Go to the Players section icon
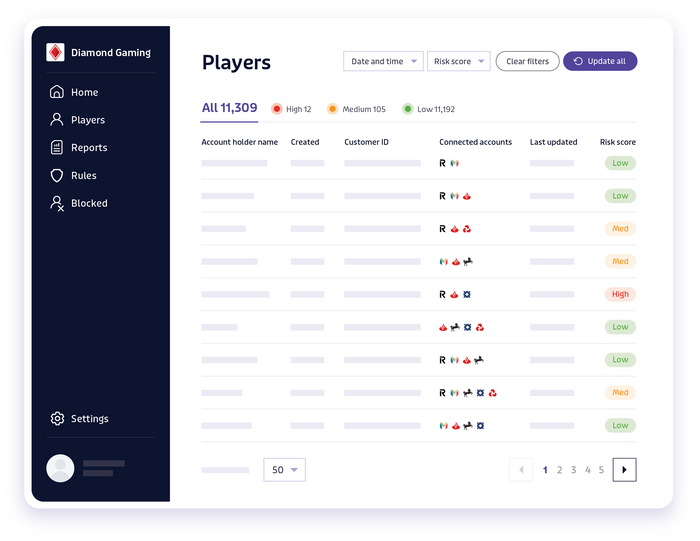 [x=57, y=120]
